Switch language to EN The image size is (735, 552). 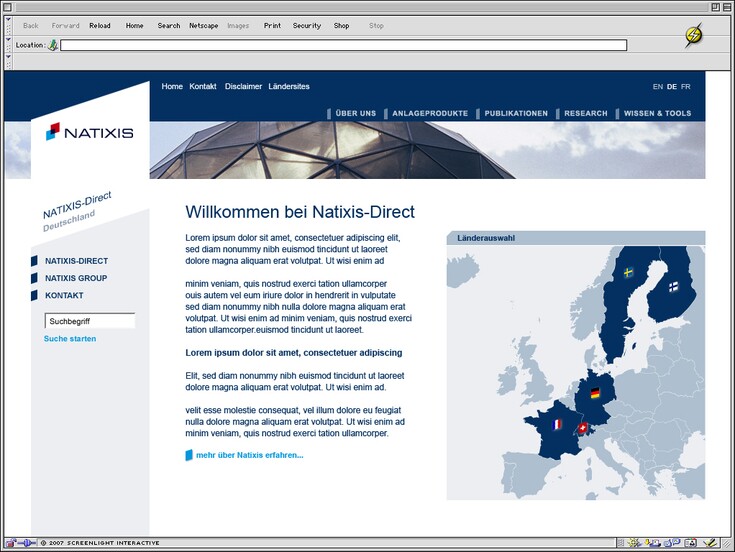[x=658, y=87]
